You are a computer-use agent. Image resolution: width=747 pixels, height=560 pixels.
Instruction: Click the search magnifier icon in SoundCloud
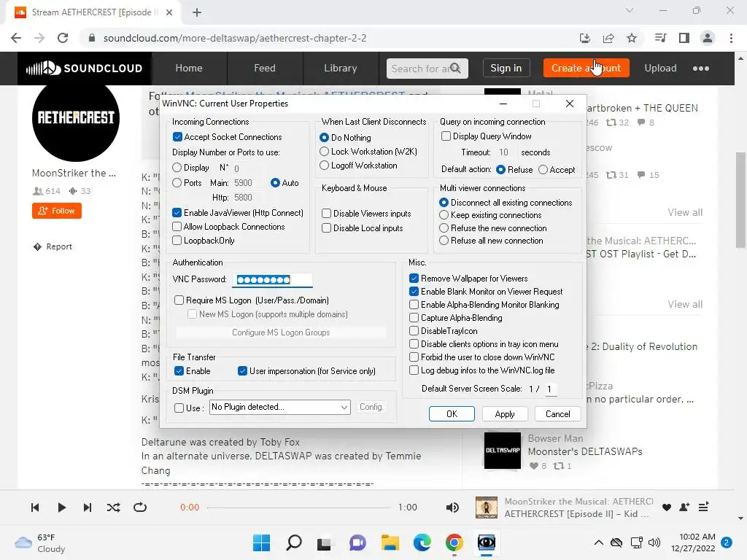click(x=455, y=68)
